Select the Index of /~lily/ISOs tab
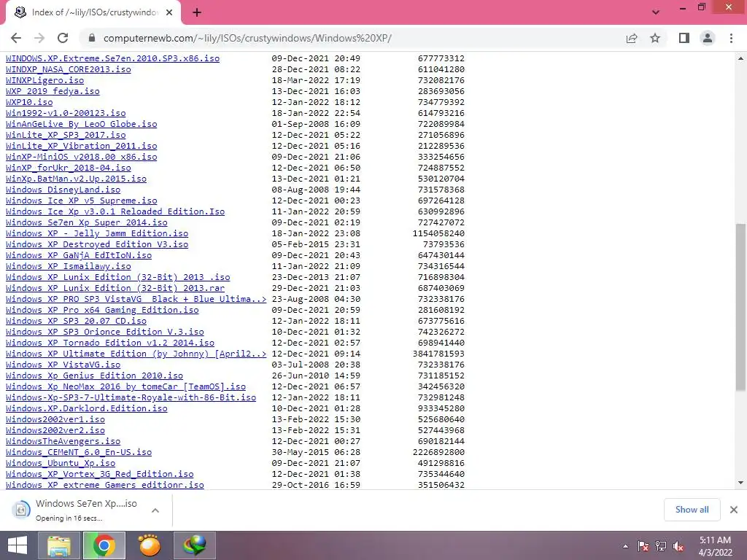The height and width of the screenshot is (560, 747). (93, 13)
